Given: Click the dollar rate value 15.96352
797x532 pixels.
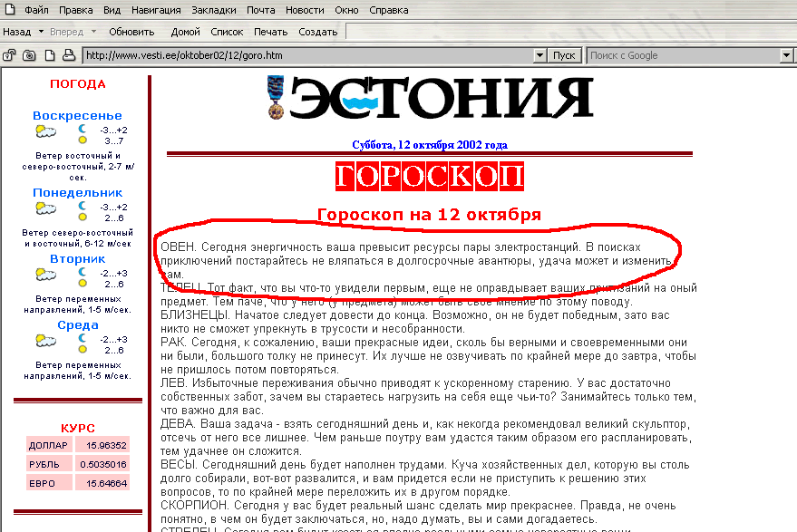Looking at the screenshot, I should pyautogui.click(x=102, y=445).
